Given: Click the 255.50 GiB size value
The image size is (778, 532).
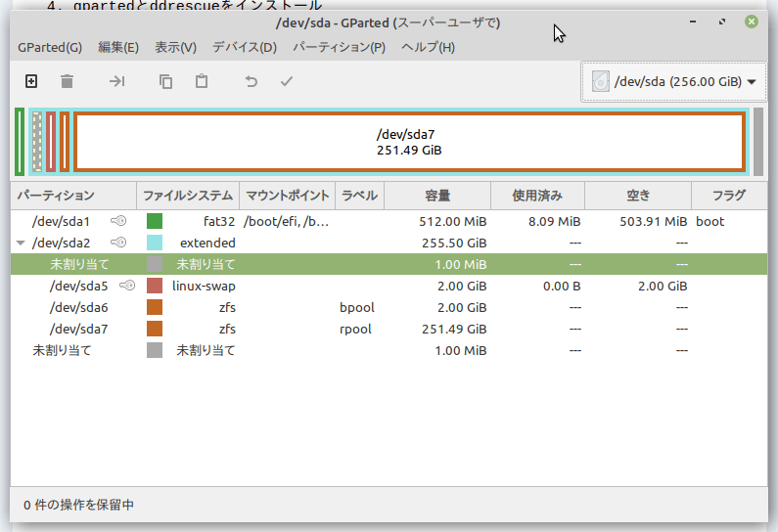Looking at the screenshot, I should [454, 243].
